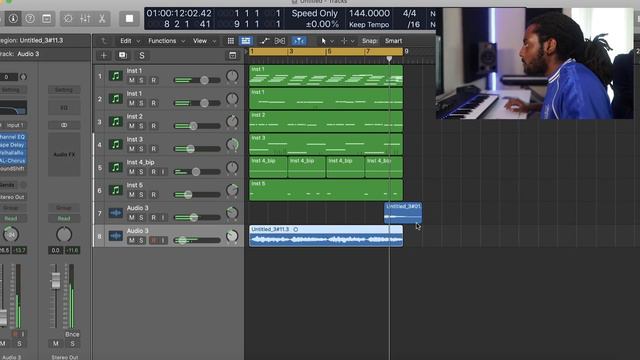Stop playback with the square Stop button
This screenshot has width=640, height=360.
[129, 18]
